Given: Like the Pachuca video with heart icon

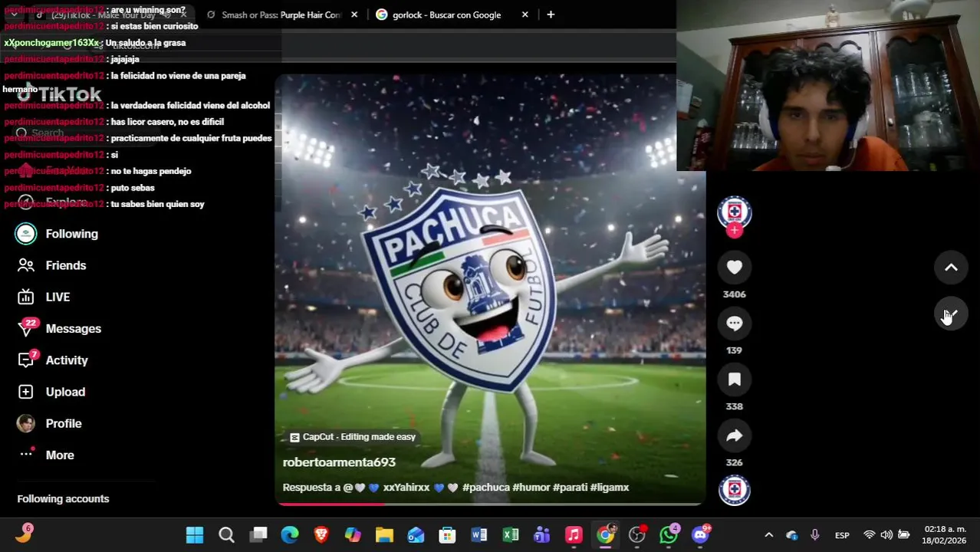Looking at the screenshot, I should click(x=734, y=267).
